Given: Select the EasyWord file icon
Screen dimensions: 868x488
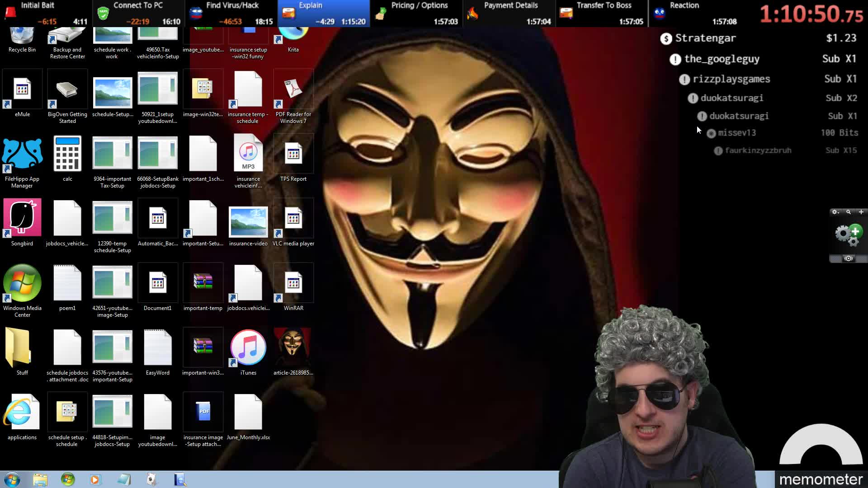Looking at the screenshot, I should [x=158, y=347].
